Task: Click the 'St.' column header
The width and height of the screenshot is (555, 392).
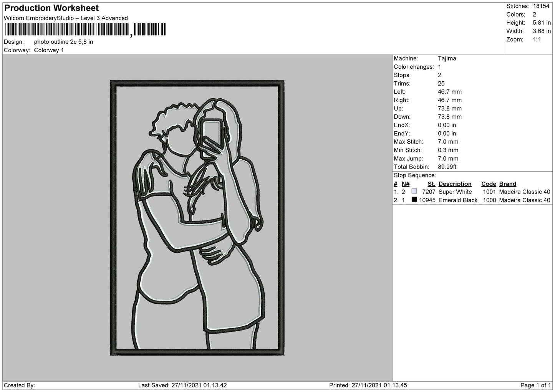Action: click(431, 184)
